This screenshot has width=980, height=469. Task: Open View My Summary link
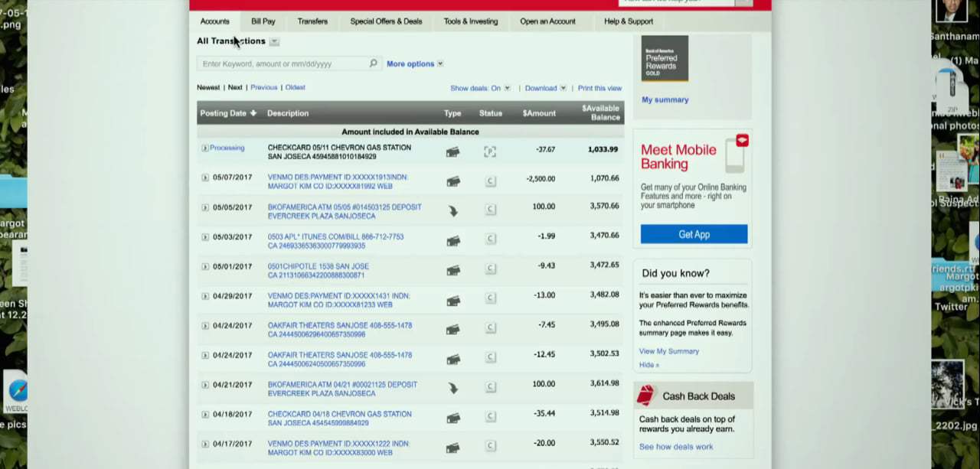(x=669, y=351)
